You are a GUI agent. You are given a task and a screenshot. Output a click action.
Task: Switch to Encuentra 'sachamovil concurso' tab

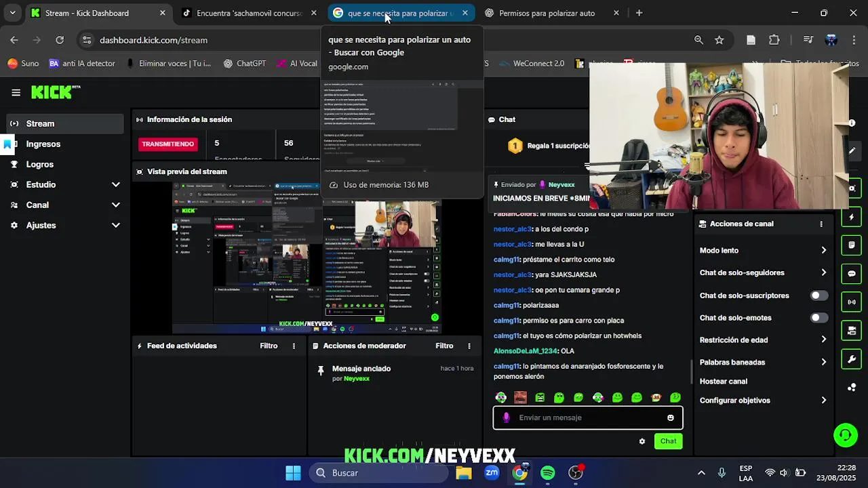click(x=249, y=13)
